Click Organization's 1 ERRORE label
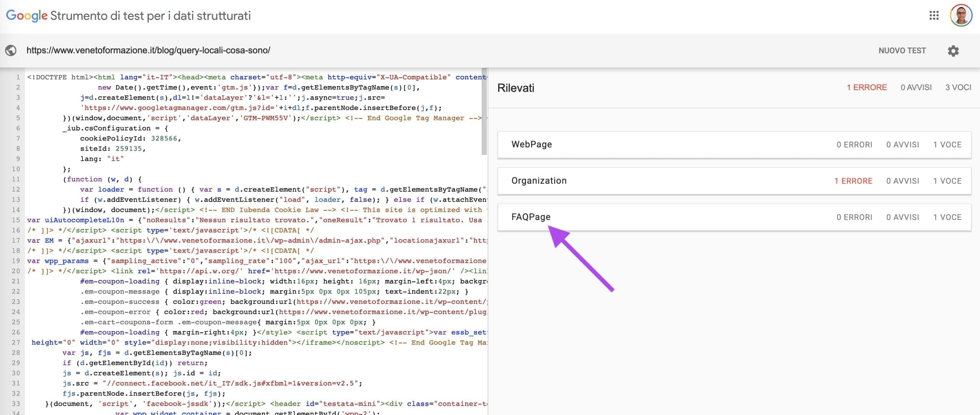This screenshot has width=980, height=415. pyautogui.click(x=853, y=181)
